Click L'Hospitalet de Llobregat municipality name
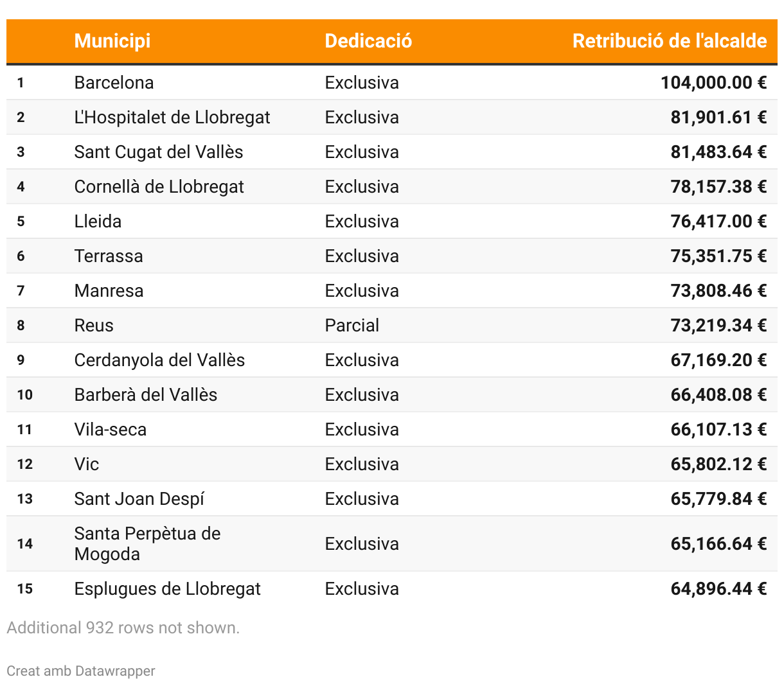This screenshot has height=686, width=784. coord(172,118)
